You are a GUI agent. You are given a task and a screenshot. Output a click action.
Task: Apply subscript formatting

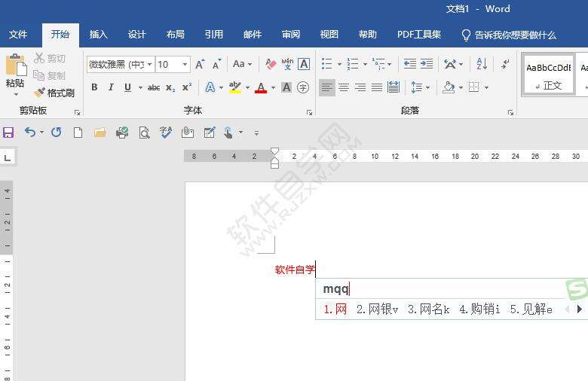[170, 87]
